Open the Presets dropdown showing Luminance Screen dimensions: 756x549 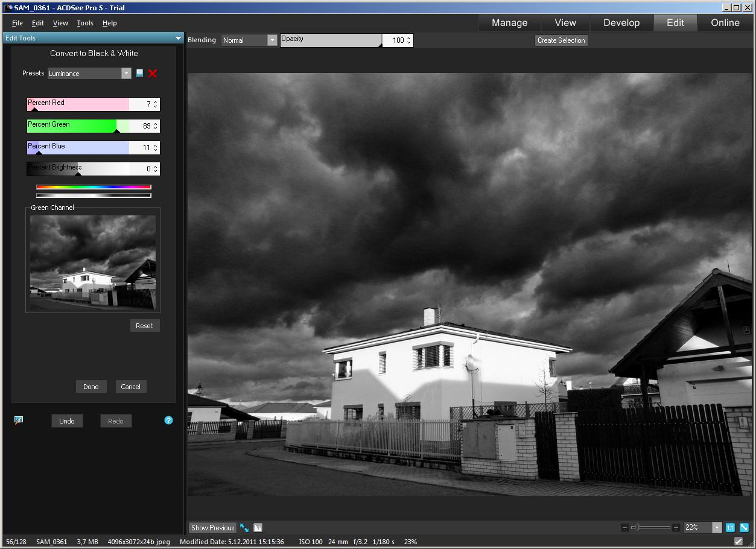coord(125,73)
